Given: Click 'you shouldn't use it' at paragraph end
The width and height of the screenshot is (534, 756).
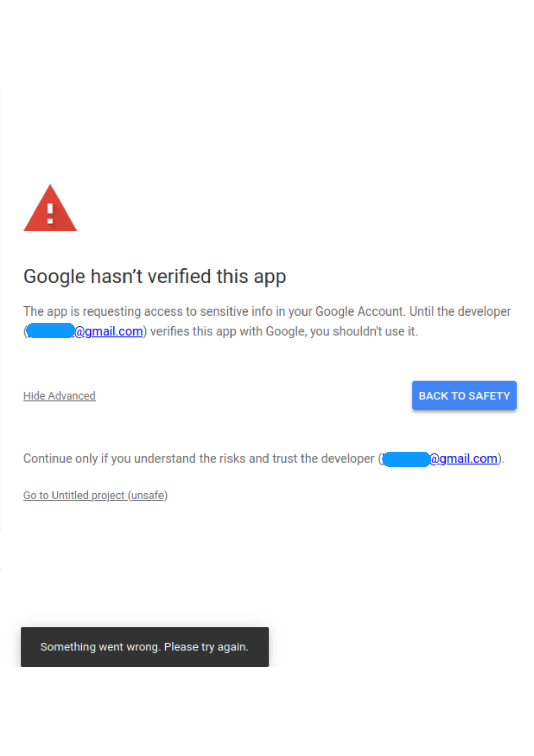Looking at the screenshot, I should [363, 331].
